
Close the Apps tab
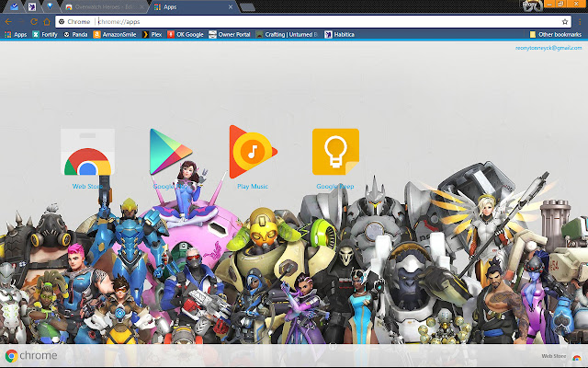point(231,6)
